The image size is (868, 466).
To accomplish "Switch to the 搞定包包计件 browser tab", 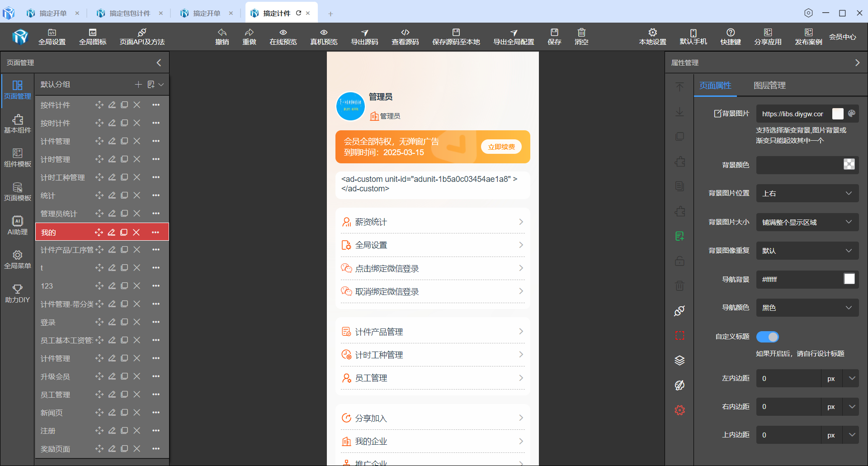I will (x=130, y=13).
